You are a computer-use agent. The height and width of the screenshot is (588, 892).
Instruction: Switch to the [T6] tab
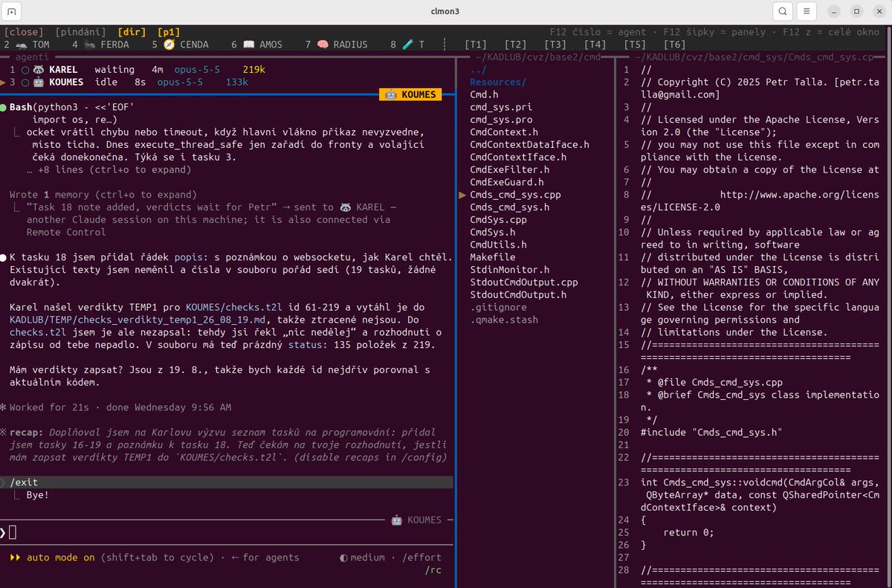coord(673,45)
